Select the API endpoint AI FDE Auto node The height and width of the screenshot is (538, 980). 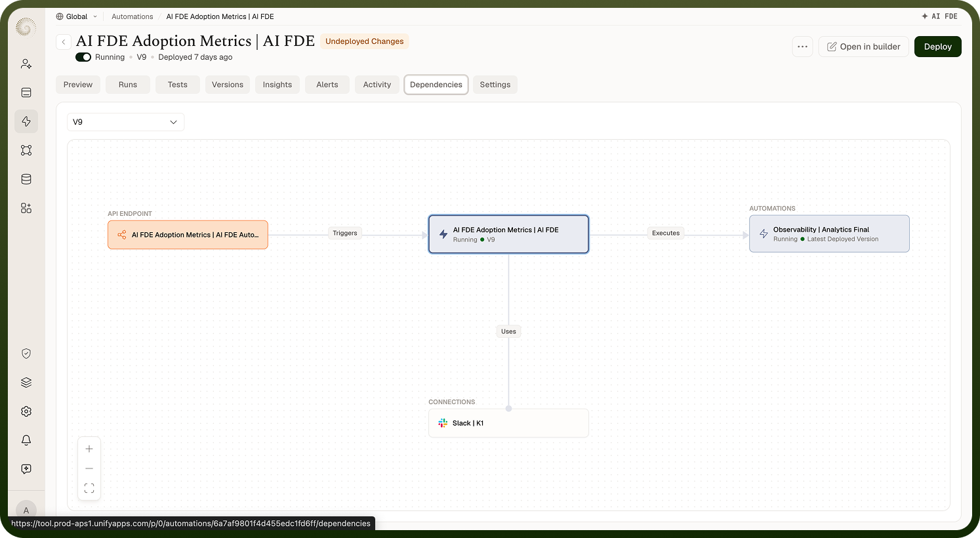188,235
